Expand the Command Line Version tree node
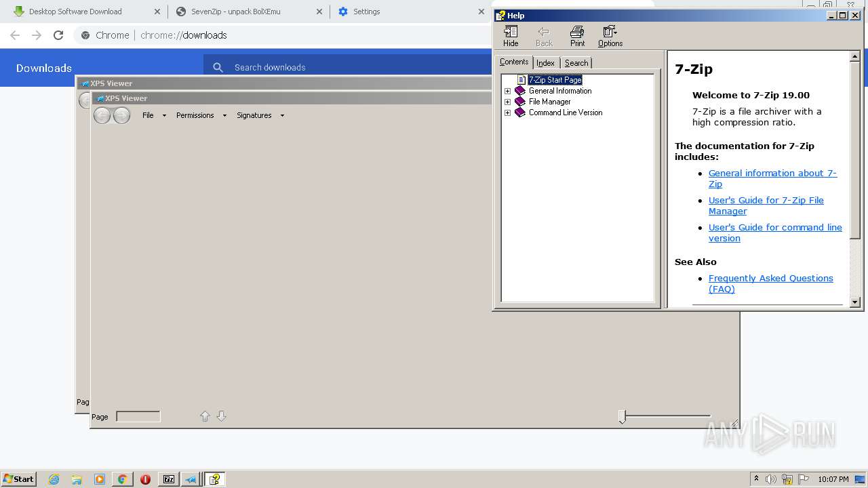The height and width of the screenshot is (488, 868). pyautogui.click(x=507, y=113)
